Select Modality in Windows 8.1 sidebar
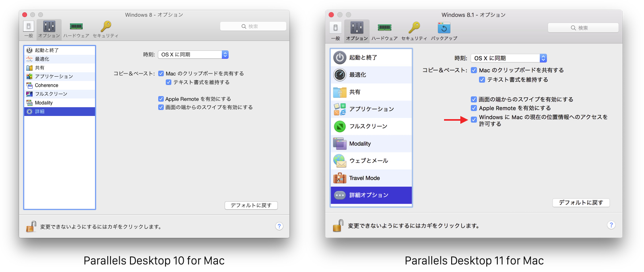 pyautogui.click(x=371, y=144)
